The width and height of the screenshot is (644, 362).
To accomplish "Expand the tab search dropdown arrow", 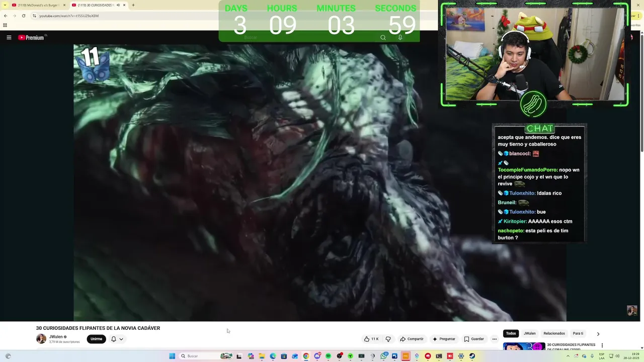I will click(6, 5).
